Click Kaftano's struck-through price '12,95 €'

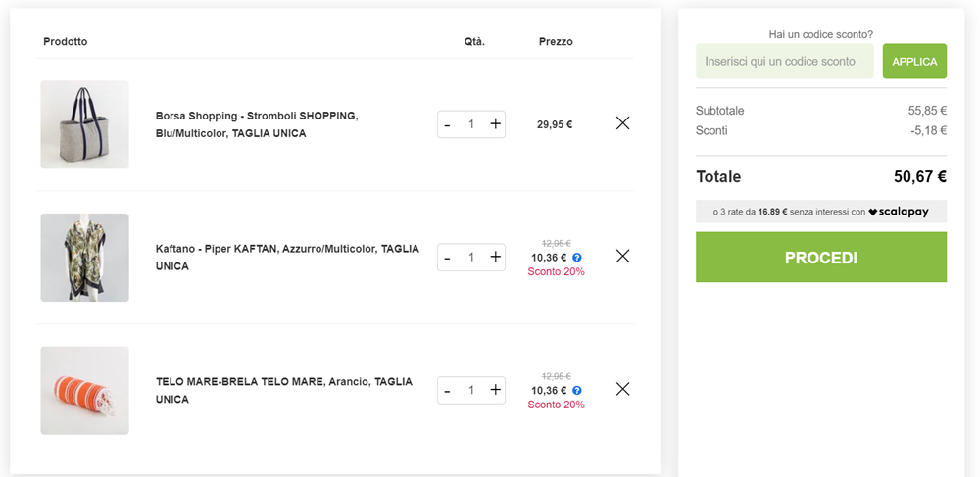[556, 244]
